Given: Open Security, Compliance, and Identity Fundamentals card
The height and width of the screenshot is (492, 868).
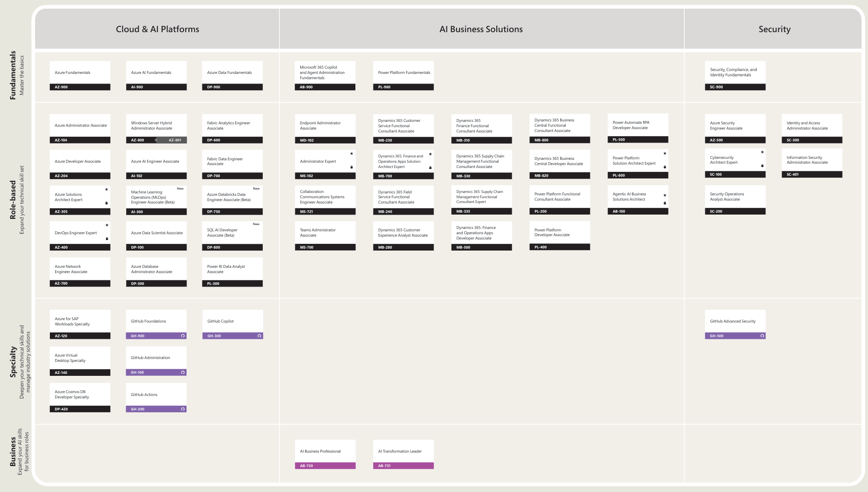Looking at the screenshot, I should (x=735, y=75).
